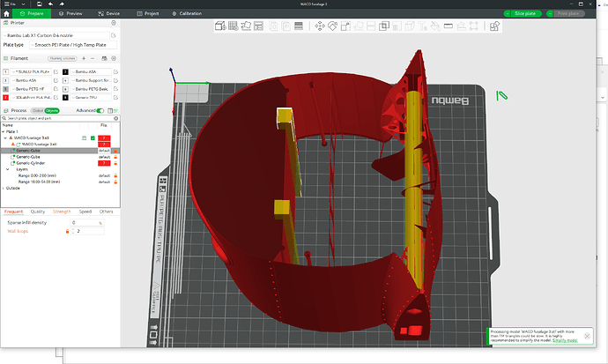Open printer settings gear icon

pos(114,23)
